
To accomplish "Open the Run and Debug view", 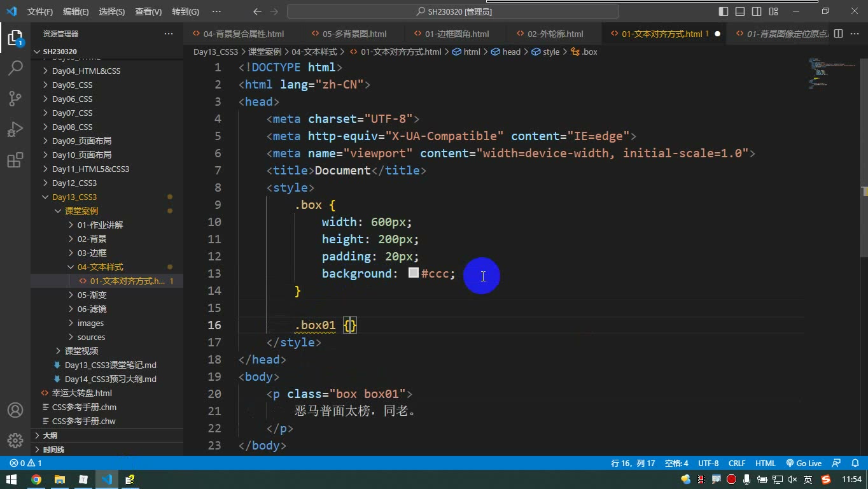I will 15,129.
